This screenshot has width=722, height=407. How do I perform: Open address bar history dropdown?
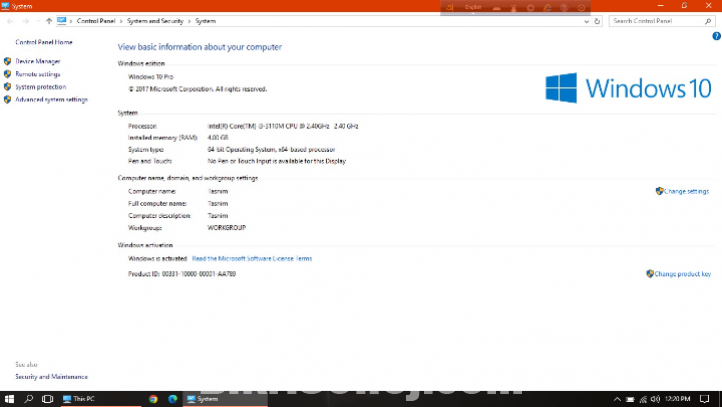pos(586,21)
